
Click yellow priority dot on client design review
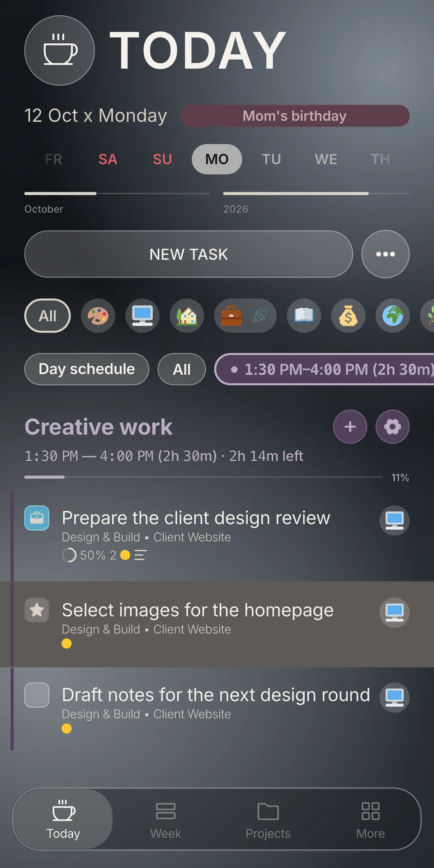point(125,555)
